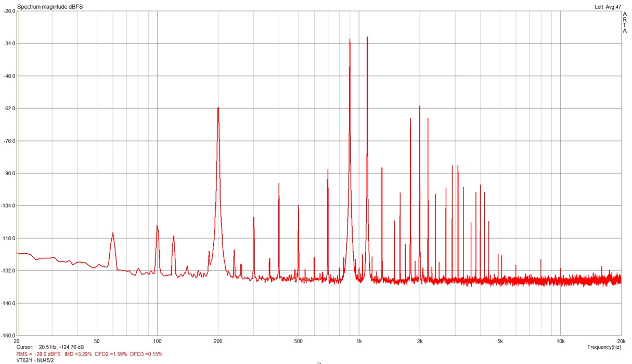The image size is (632, 364).
Task: Click the -104.0 y-axis label
Action: [x=7, y=206]
